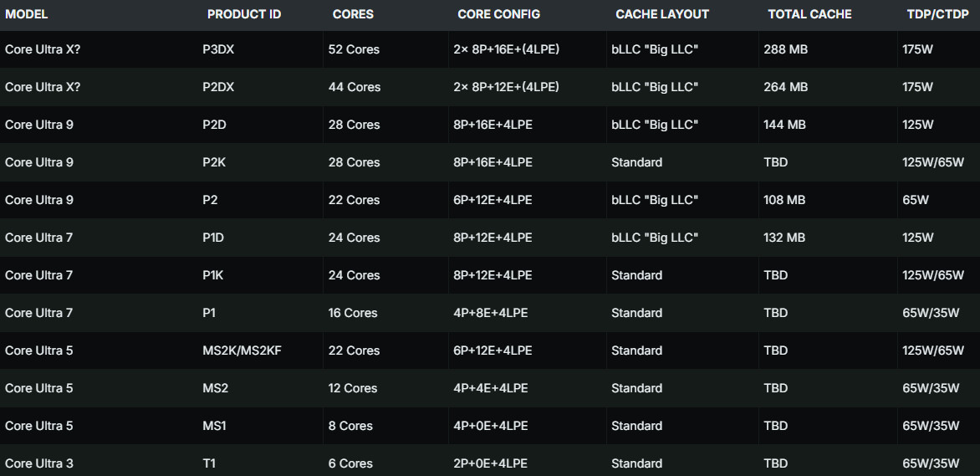
Task: Select the 2P+0E+4LPE config cell
Action: coord(491,463)
